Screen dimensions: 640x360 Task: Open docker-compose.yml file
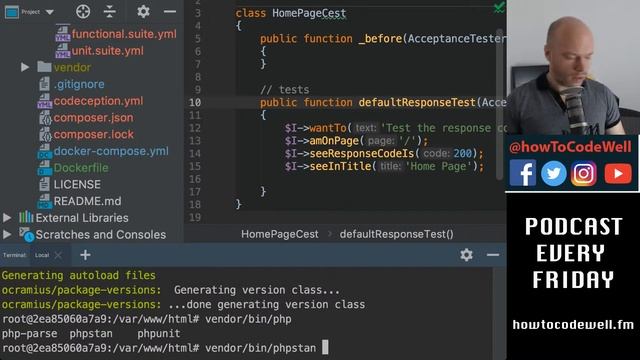111,151
